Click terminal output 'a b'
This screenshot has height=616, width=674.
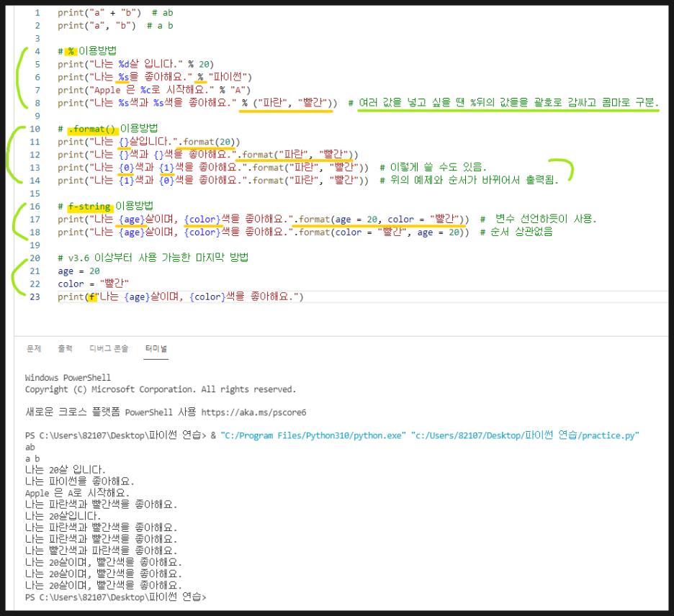tap(32, 459)
